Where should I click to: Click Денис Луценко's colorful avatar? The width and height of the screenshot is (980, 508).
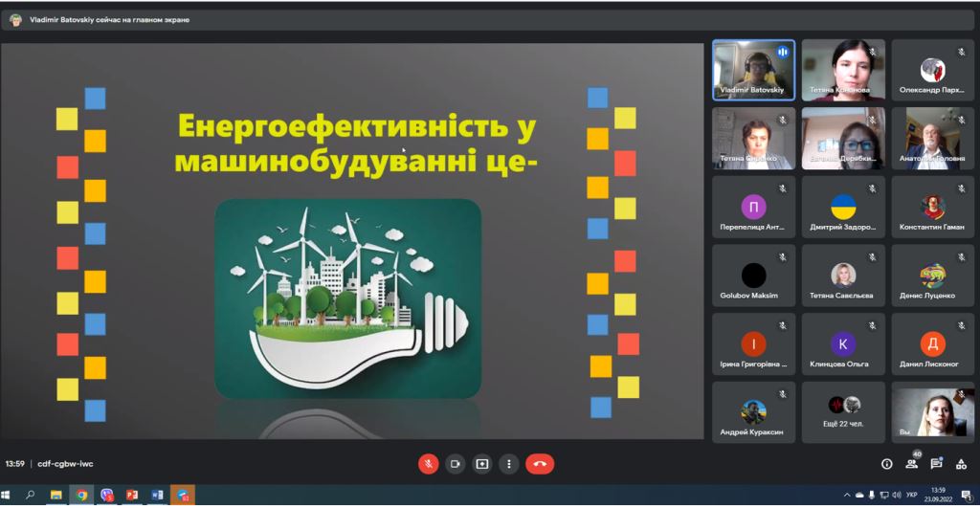pos(932,275)
